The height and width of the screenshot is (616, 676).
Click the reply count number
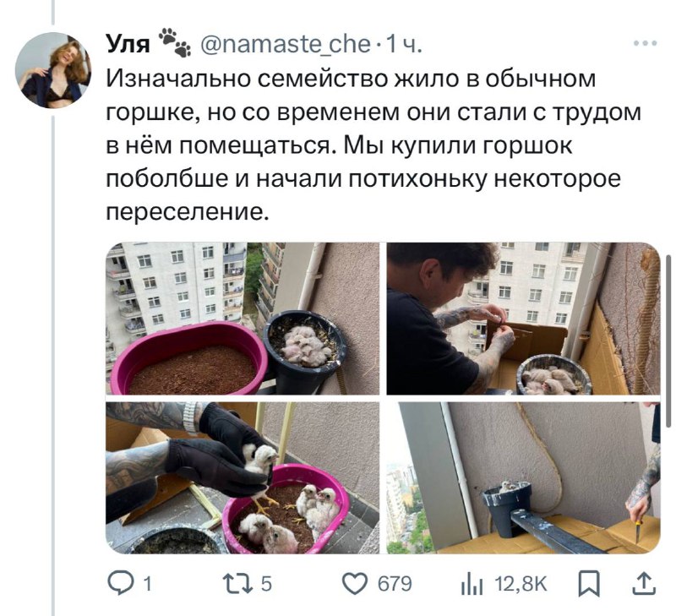point(147,584)
